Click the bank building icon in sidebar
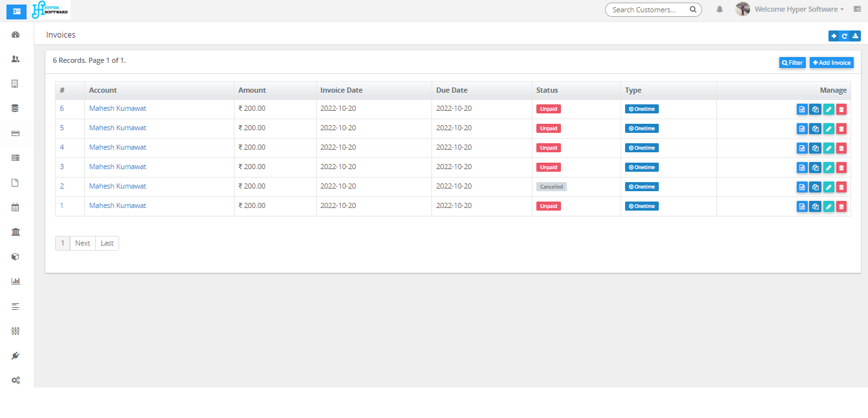Image resolution: width=868 pixels, height=418 pixels. (x=16, y=232)
